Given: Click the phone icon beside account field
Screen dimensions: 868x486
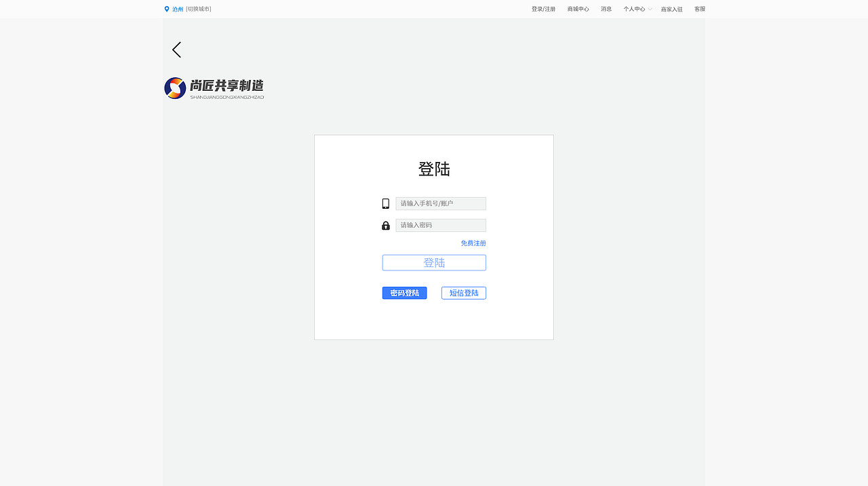Looking at the screenshot, I should point(386,203).
